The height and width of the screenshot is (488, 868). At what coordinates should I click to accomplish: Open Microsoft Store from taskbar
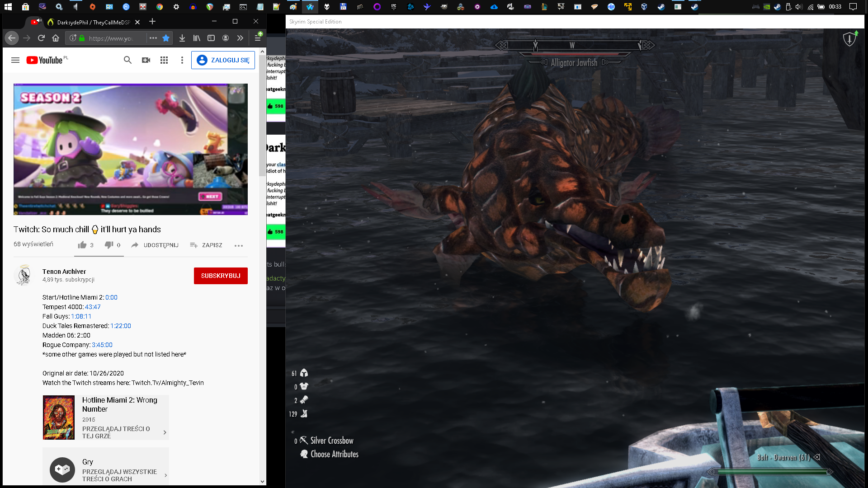[25, 7]
